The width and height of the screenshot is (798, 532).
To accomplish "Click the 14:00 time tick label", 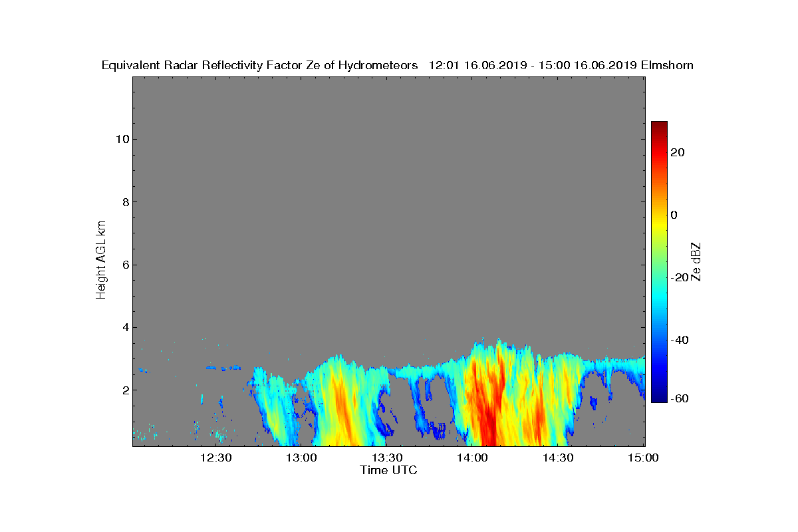I will pos(472,458).
